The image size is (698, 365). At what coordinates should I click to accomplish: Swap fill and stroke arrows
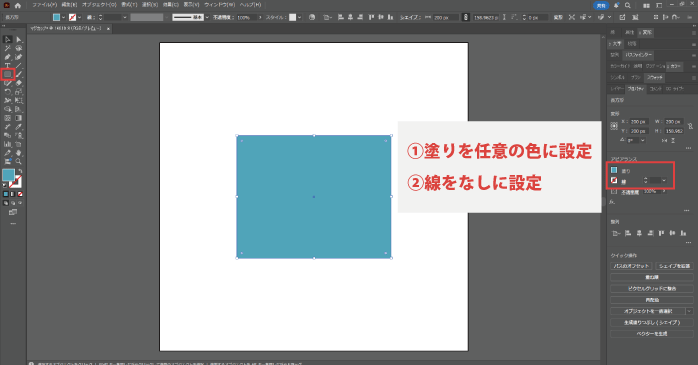coord(20,171)
